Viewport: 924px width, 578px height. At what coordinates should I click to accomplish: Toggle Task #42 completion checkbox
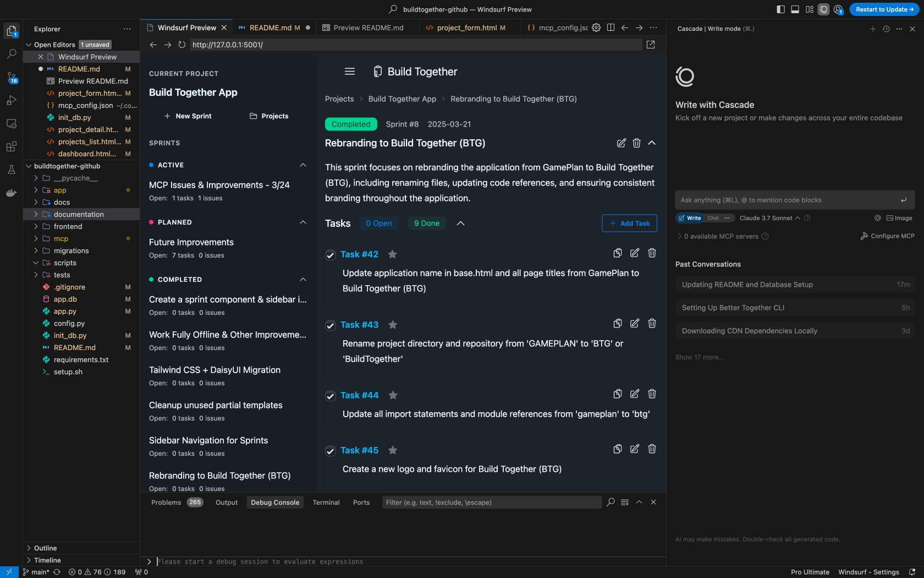[331, 255]
